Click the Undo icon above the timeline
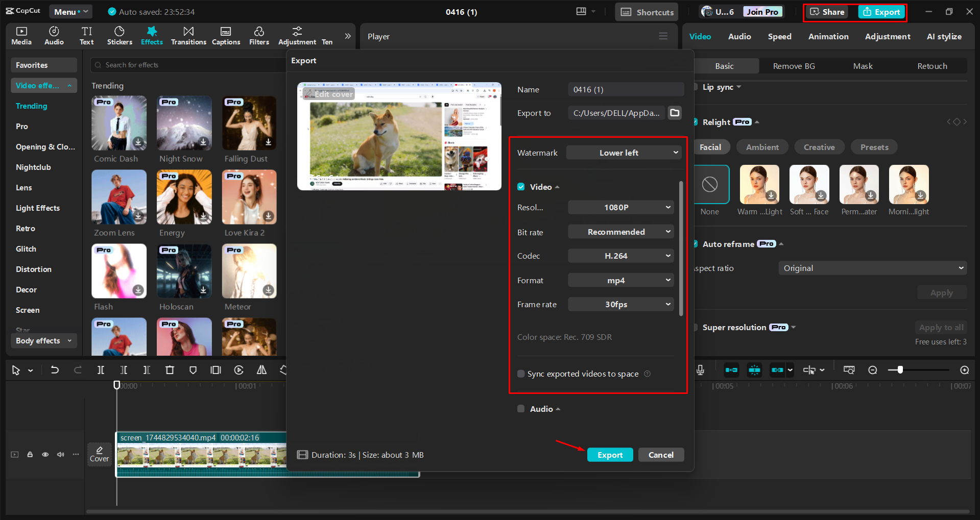The image size is (980, 520). coord(55,370)
